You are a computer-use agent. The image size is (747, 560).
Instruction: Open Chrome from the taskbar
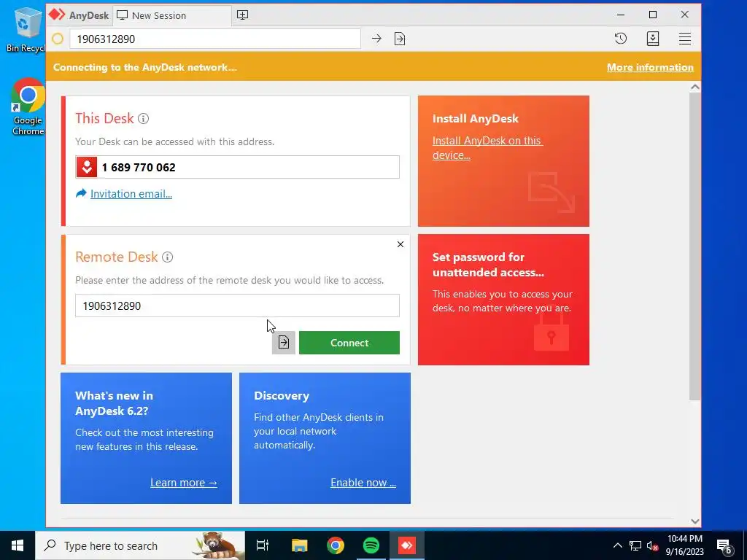coord(336,545)
